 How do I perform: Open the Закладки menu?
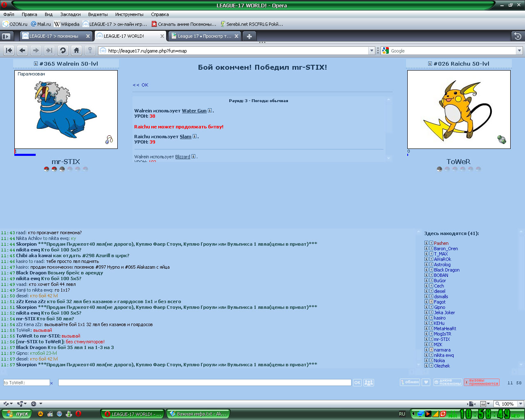(70, 14)
